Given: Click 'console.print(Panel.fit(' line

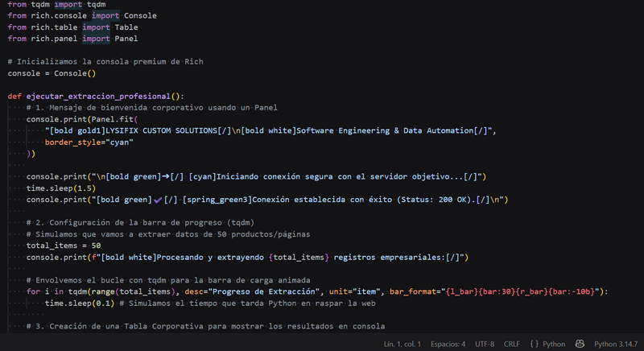Looking at the screenshot, I should (x=82, y=119).
